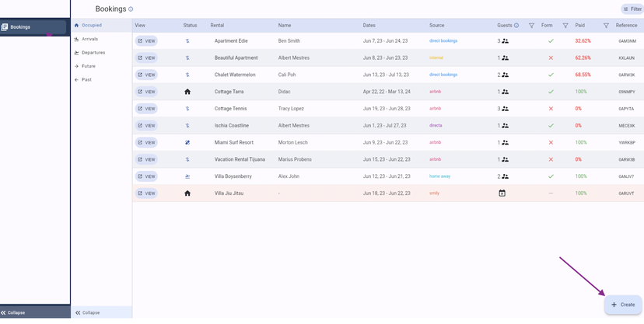Open the filter next to the Form column
644x324 pixels.
pos(565,26)
